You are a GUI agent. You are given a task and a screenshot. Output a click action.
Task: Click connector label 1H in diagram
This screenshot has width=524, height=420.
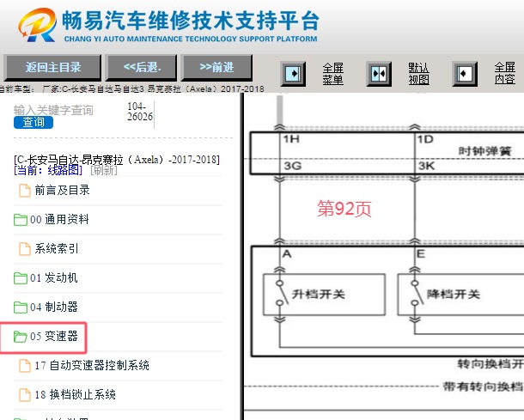tap(291, 139)
